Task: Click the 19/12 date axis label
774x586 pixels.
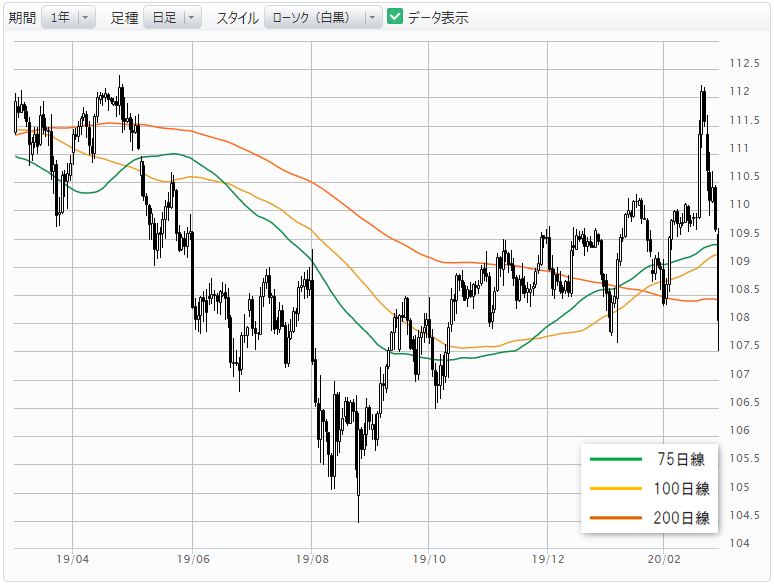Action: click(548, 559)
